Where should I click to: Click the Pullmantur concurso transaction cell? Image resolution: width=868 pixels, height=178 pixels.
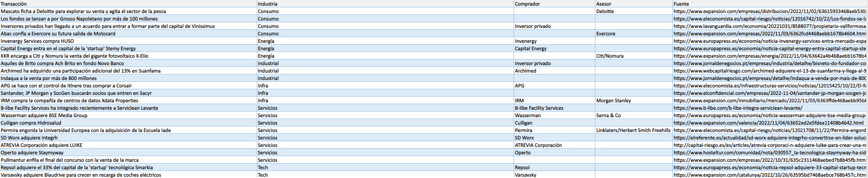129,160
